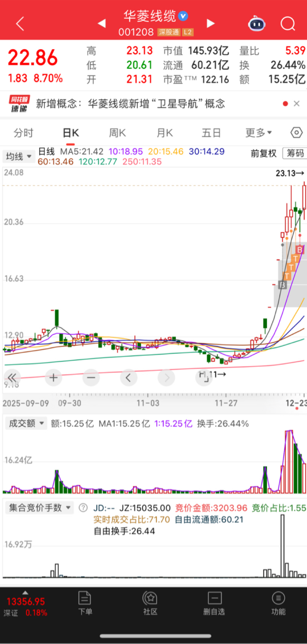Open the 下单 order icon
Screen dimensions: 307x644
(x=85, y=603)
